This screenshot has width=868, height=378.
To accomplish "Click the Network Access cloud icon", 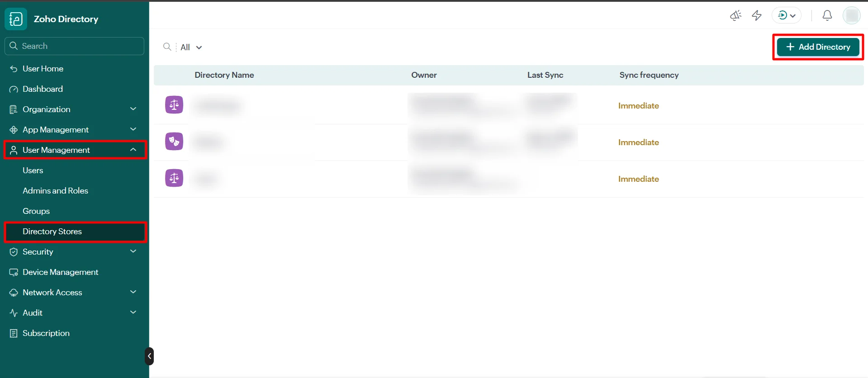I will pyautogui.click(x=14, y=293).
